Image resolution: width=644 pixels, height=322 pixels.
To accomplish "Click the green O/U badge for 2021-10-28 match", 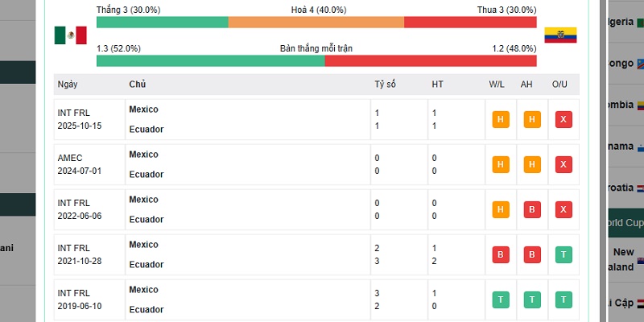I will coord(563,254).
